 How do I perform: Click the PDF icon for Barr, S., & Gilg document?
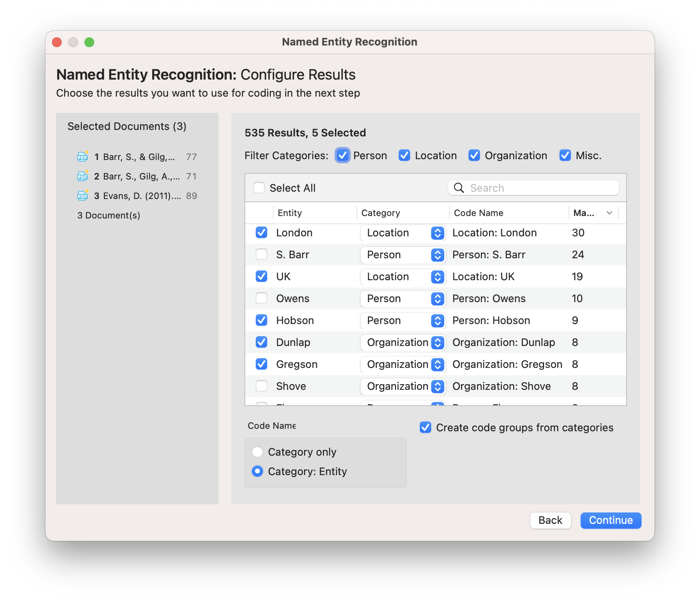click(x=82, y=157)
